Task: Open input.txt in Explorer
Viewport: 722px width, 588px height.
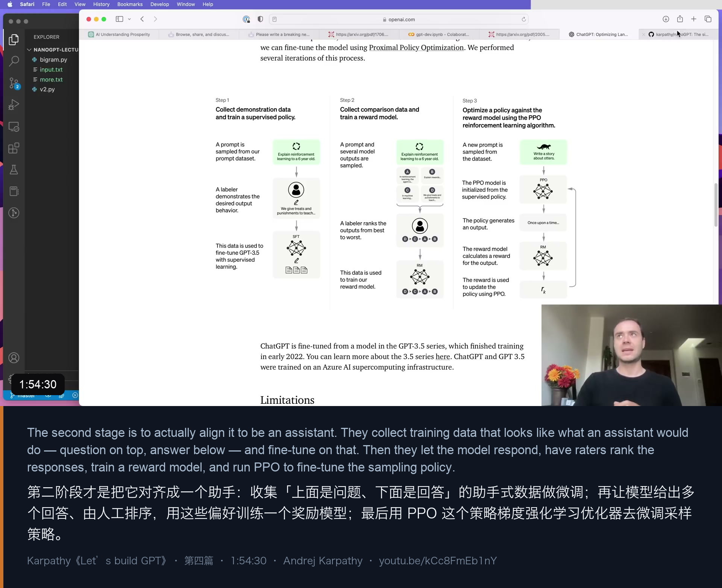Action: tap(51, 70)
